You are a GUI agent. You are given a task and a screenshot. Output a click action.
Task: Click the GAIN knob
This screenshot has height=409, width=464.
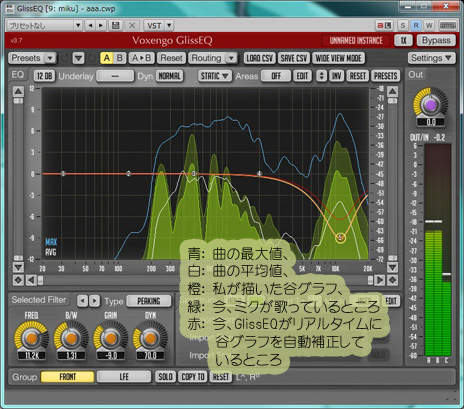pos(111,338)
